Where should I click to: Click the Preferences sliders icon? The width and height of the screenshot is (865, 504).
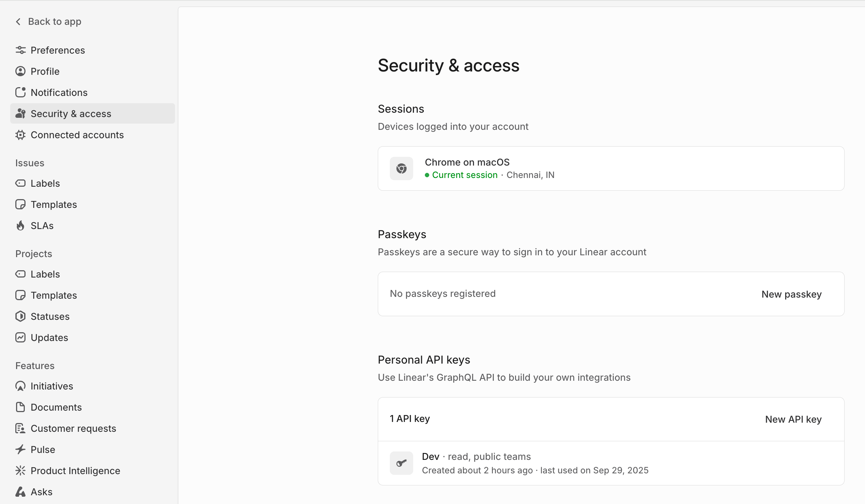(x=20, y=50)
